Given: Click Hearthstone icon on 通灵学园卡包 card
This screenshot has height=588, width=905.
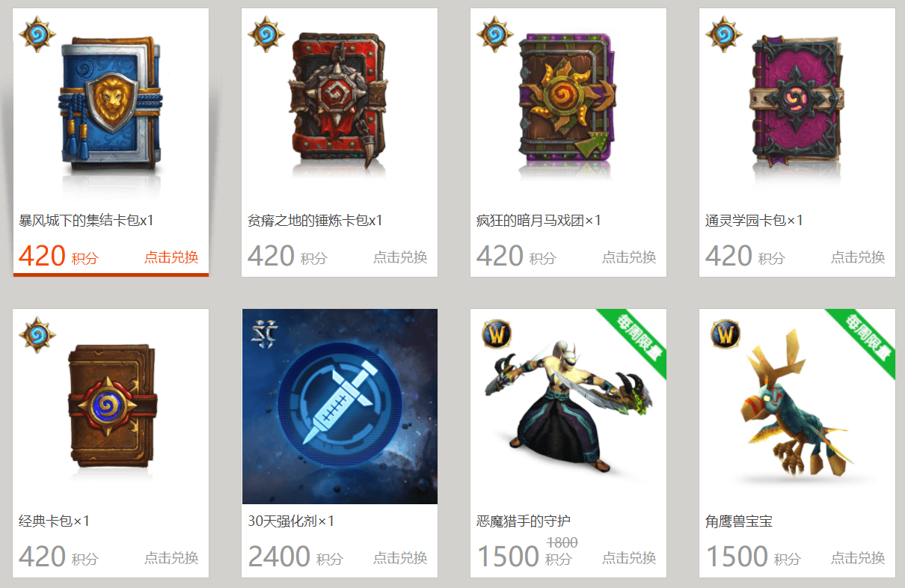Looking at the screenshot, I should click(723, 35).
